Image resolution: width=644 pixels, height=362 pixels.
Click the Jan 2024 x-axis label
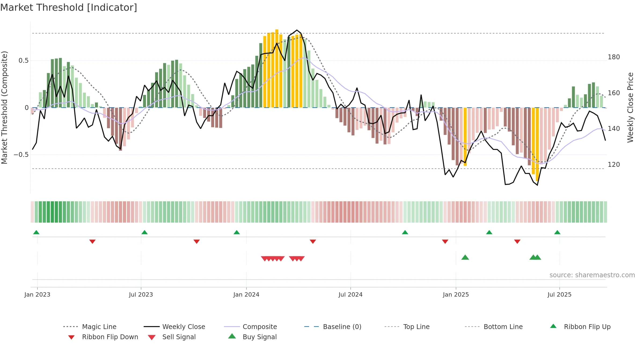pyautogui.click(x=246, y=295)
